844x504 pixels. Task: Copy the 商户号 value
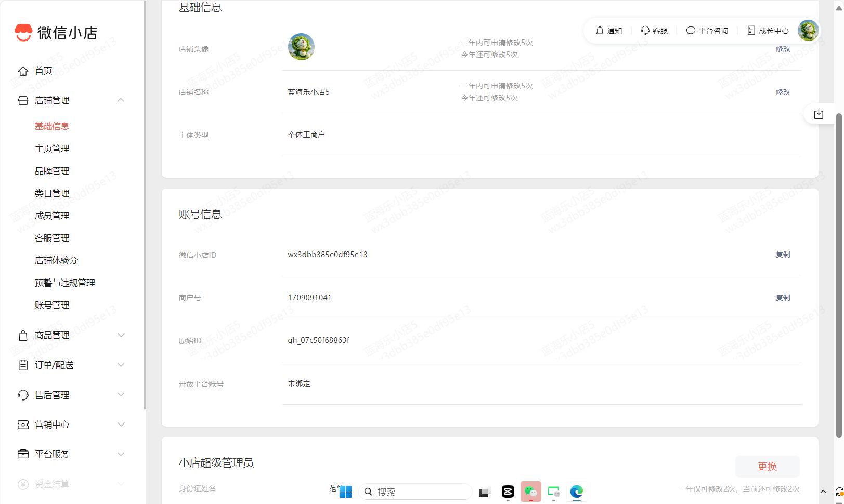click(783, 298)
